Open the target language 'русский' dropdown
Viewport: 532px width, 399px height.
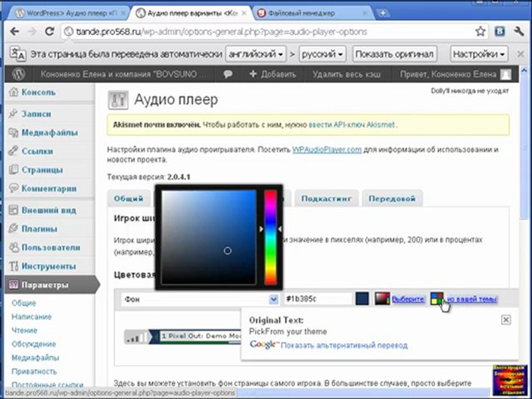pyautogui.click(x=322, y=54)
